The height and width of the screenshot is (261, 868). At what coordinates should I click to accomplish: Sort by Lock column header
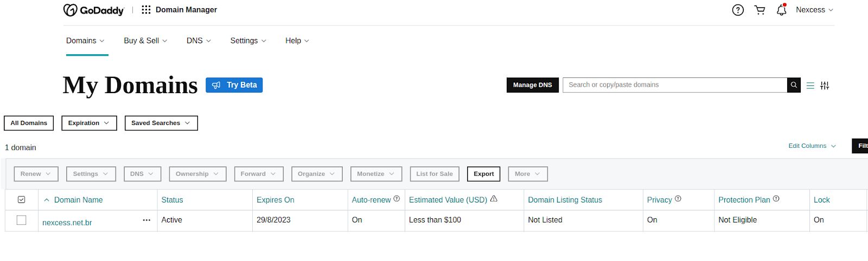coord(821,200)
